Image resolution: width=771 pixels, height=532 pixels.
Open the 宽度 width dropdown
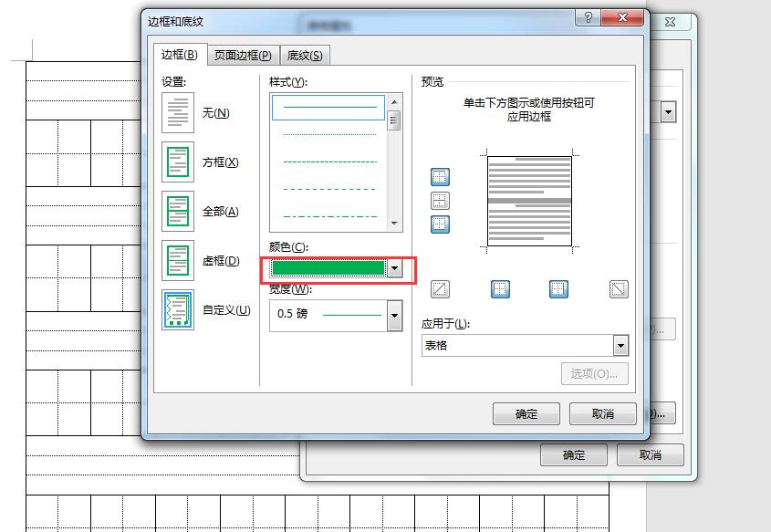394,315
